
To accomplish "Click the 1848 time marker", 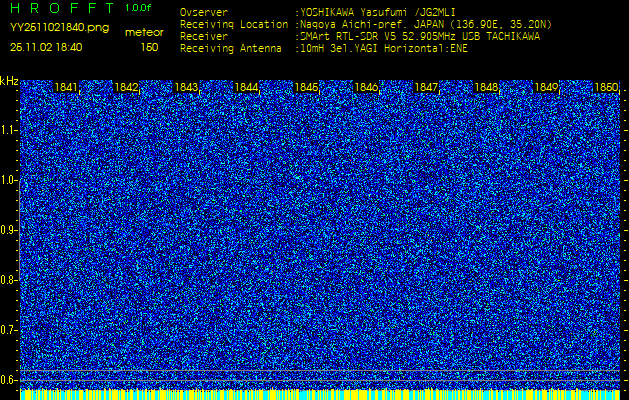I will (486, 87).
